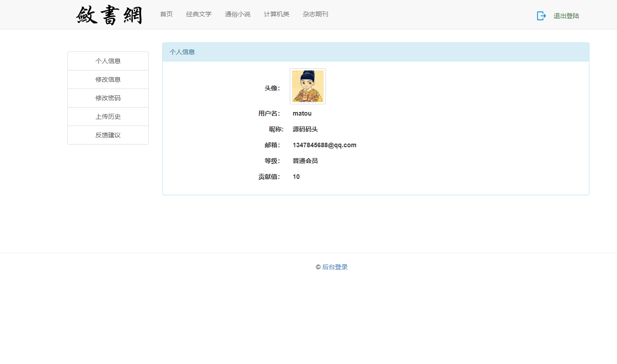617x364 pixels.
Task: Browse the 通俗小说 section
Action: click(x=238, y=14)
